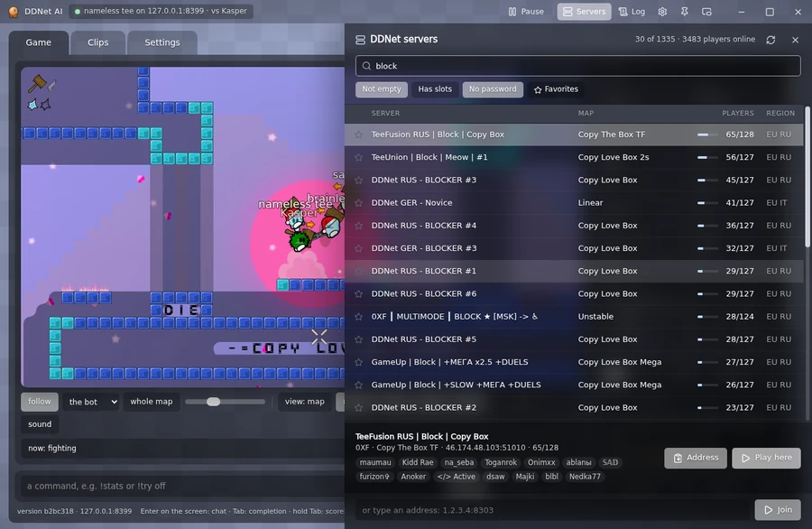Favorite the DDNet GER - BLOCKER #3 server

coord(358,248)
